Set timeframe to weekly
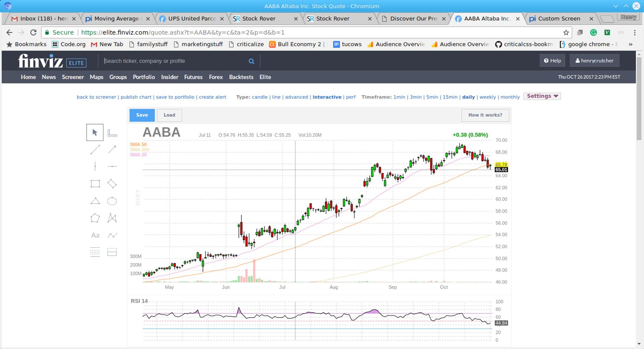644x349 pixels. coord(488,97)
